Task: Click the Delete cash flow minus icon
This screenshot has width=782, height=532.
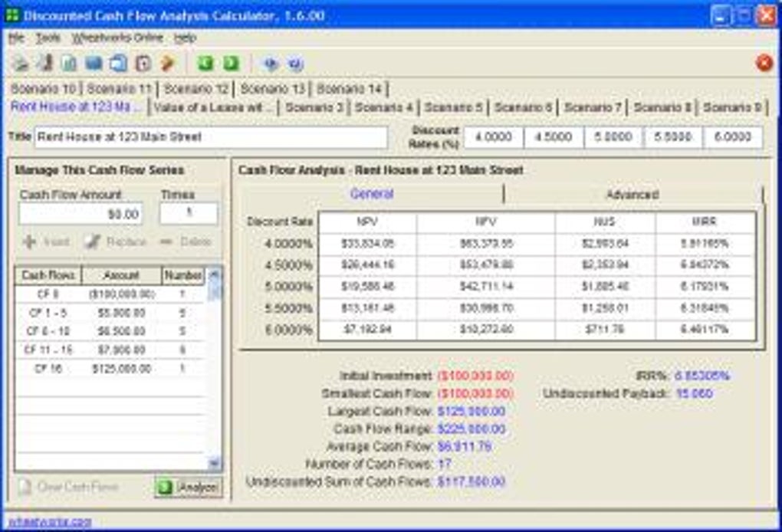Action: (166, 241)
